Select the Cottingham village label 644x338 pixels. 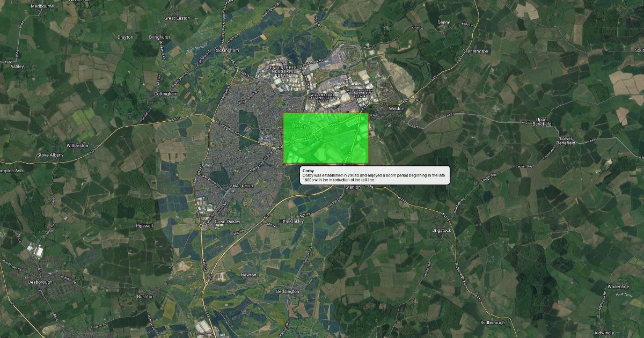165,93
